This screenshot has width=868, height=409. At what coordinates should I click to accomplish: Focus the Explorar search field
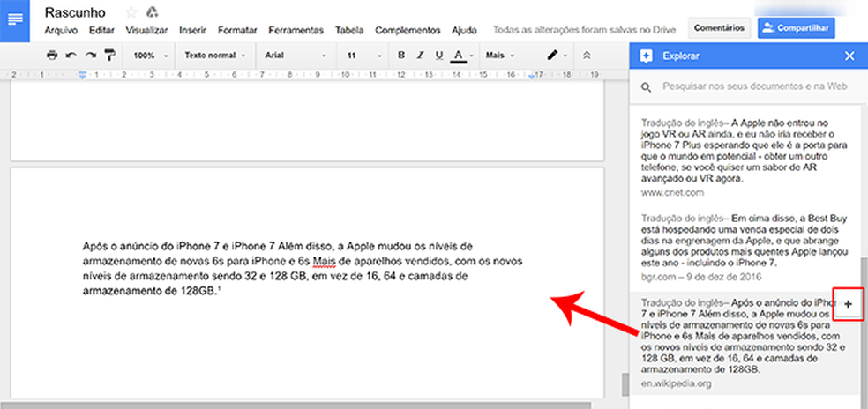(755, 87)
